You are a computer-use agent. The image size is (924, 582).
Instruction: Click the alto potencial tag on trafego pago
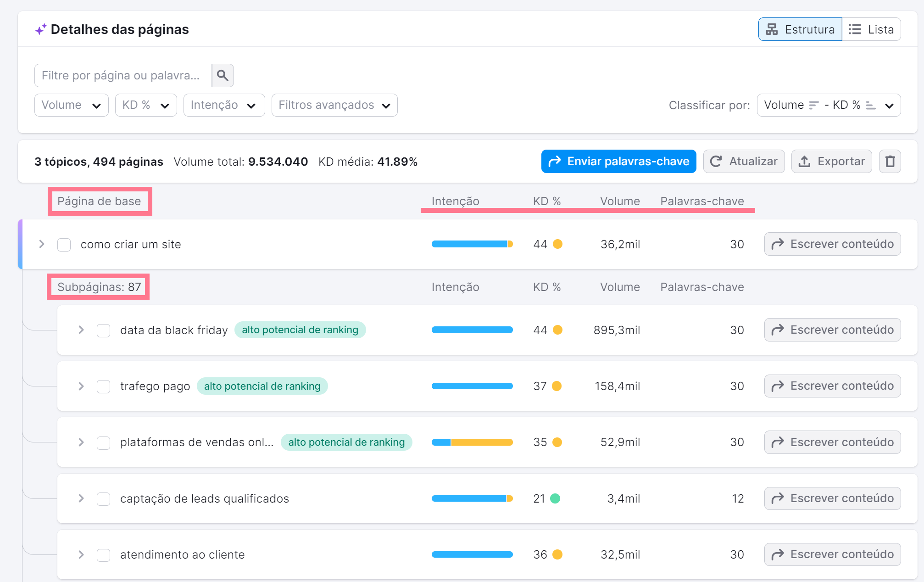pos(262,386)
